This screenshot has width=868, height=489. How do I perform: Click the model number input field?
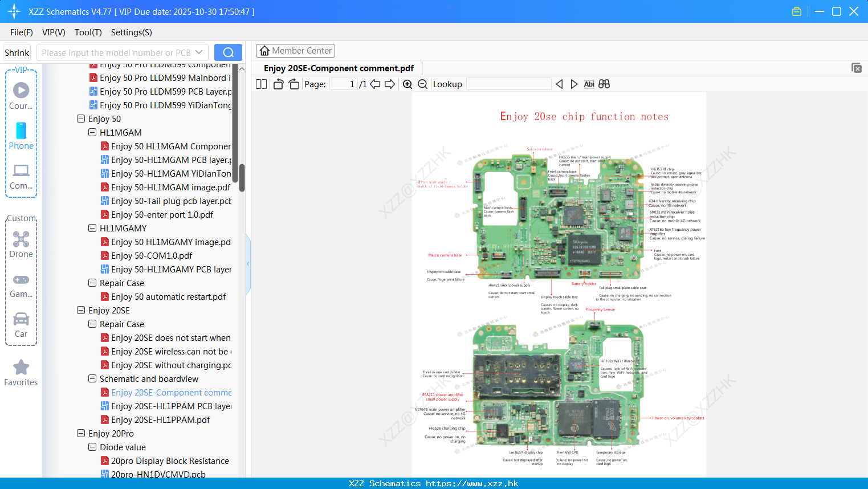click(116, 52)
